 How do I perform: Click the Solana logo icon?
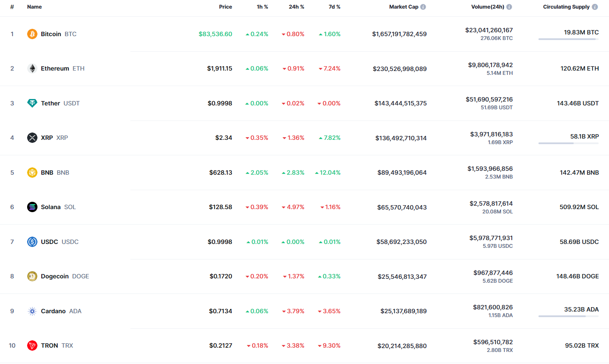[x=32, y=207]
